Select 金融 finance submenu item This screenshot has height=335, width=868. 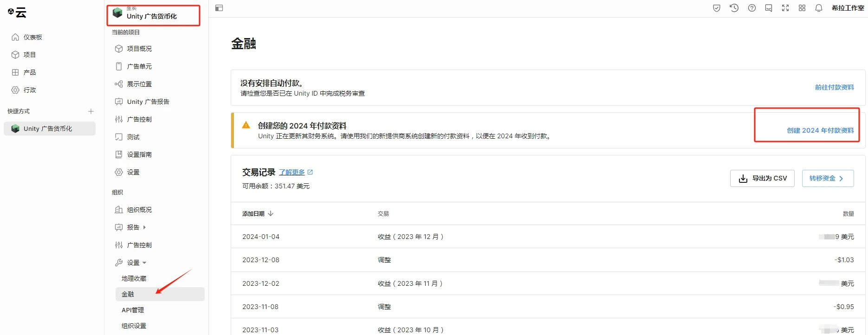coord(160,294)
